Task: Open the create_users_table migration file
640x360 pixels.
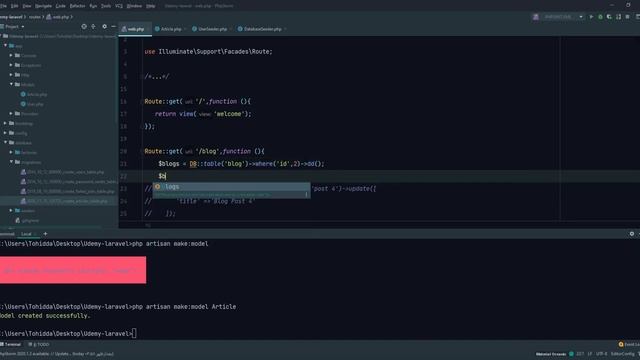Action: click(x=62, y=172)
